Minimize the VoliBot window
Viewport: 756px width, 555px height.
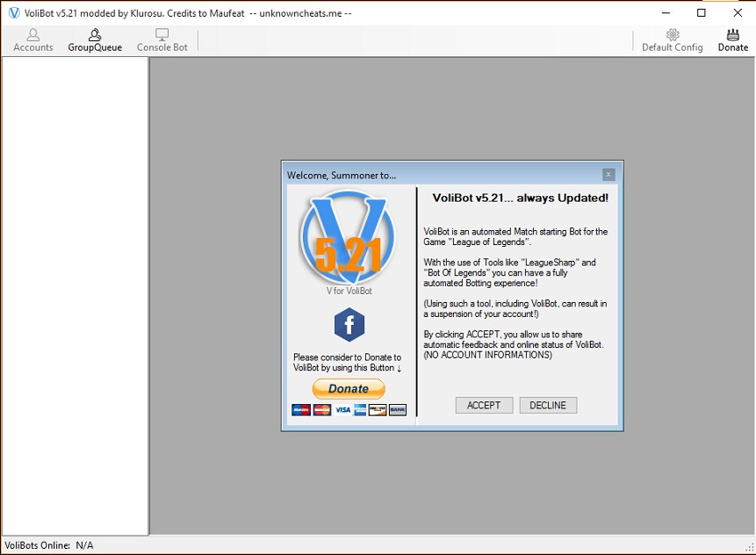click(x=666, y=13)
